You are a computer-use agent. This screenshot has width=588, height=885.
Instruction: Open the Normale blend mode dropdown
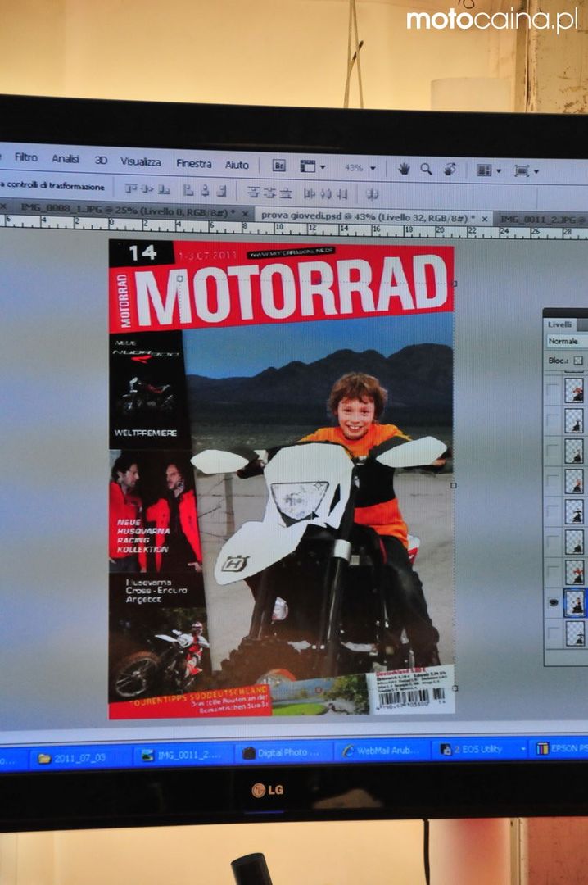[x=567, y=341]
